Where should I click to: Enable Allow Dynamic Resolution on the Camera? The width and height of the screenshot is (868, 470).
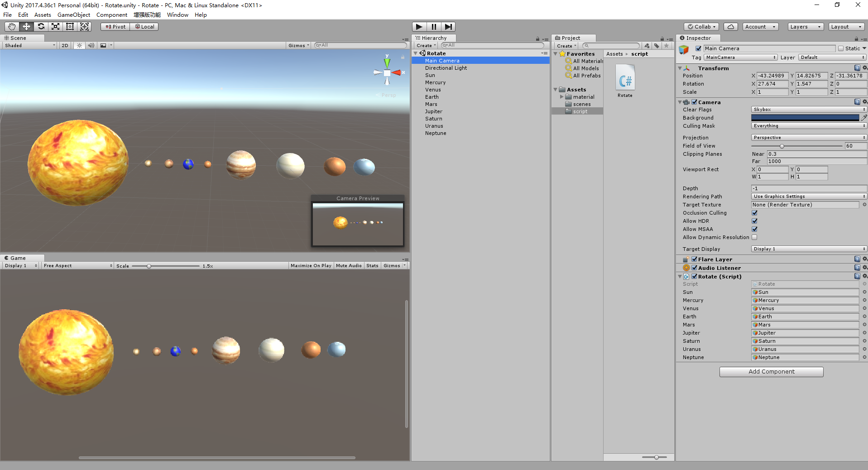tap(754, 237)
